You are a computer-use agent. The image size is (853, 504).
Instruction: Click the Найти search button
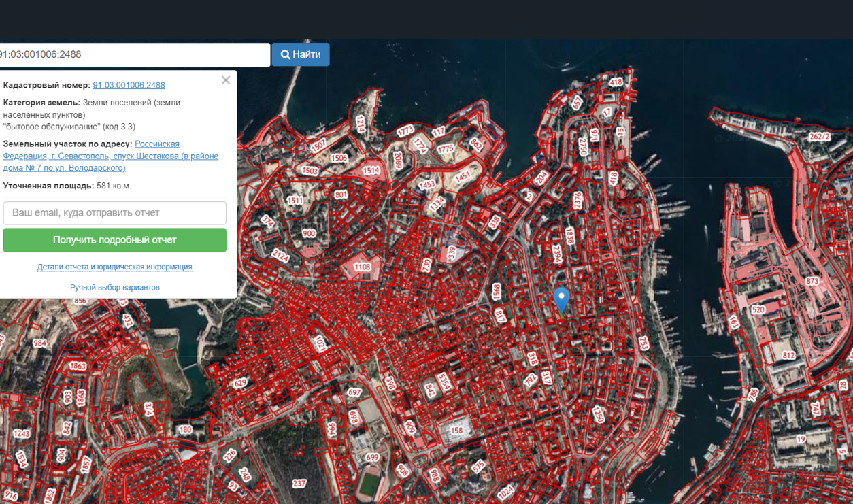click(300, 54)
